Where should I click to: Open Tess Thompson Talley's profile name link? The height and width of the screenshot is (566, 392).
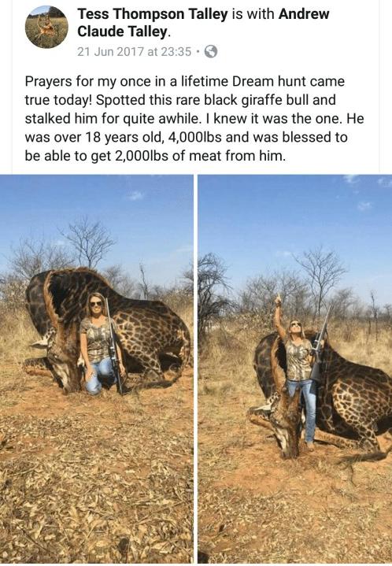153,14
